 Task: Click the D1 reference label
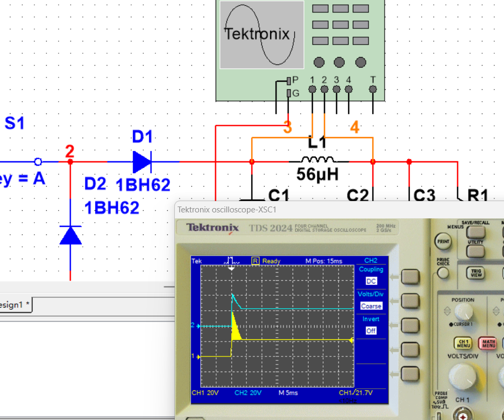(143, 137)
